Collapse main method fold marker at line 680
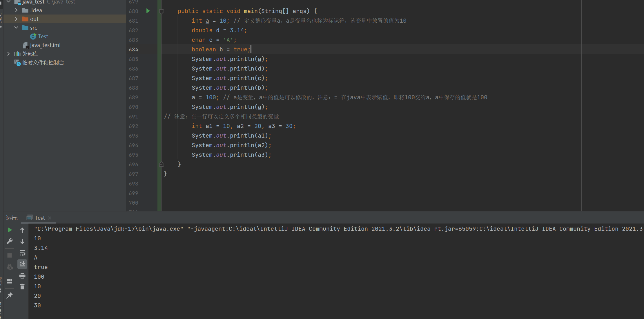The height and width of the screenshot is (319, 644). (x=162, y=11)
